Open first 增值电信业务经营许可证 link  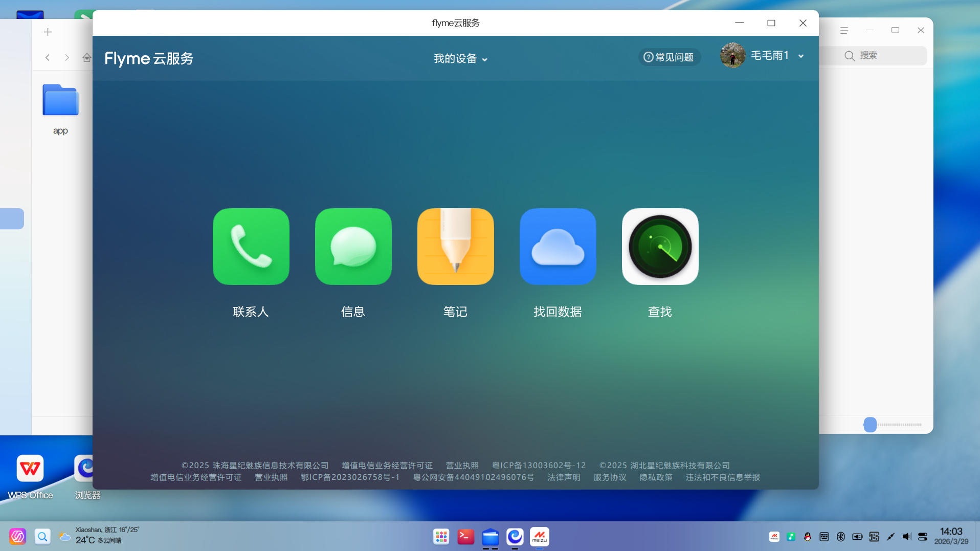(387, 466)
